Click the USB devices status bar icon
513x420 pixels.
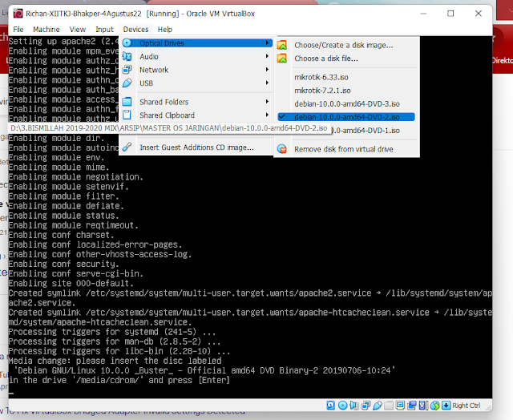click(x=377, y=406)
